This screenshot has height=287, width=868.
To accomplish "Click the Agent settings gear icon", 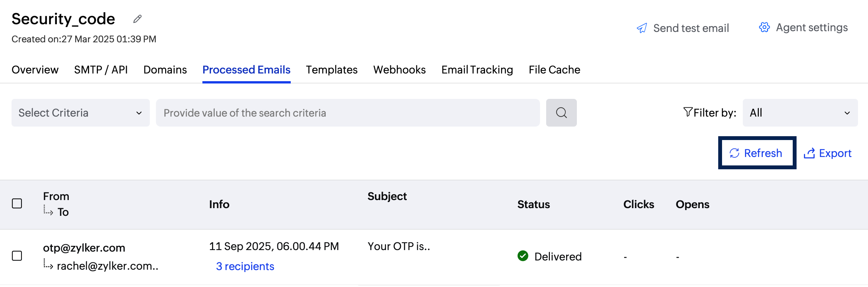I will (764, 27).
